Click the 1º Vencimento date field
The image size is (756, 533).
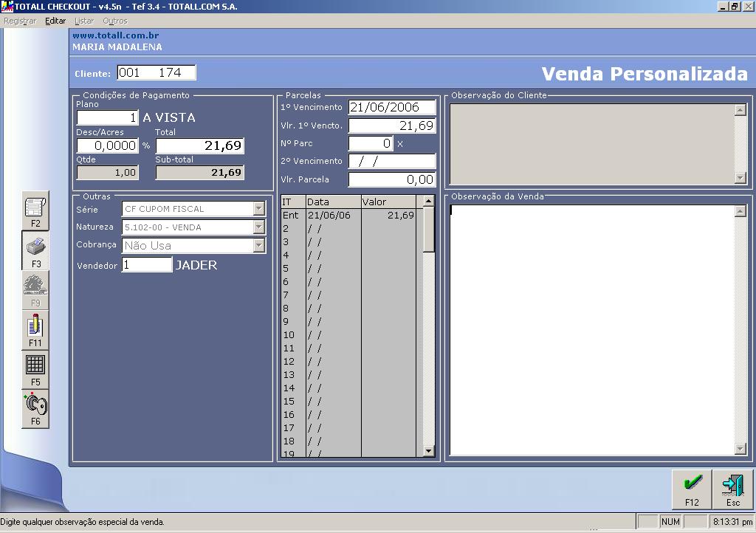pos(392,107)
